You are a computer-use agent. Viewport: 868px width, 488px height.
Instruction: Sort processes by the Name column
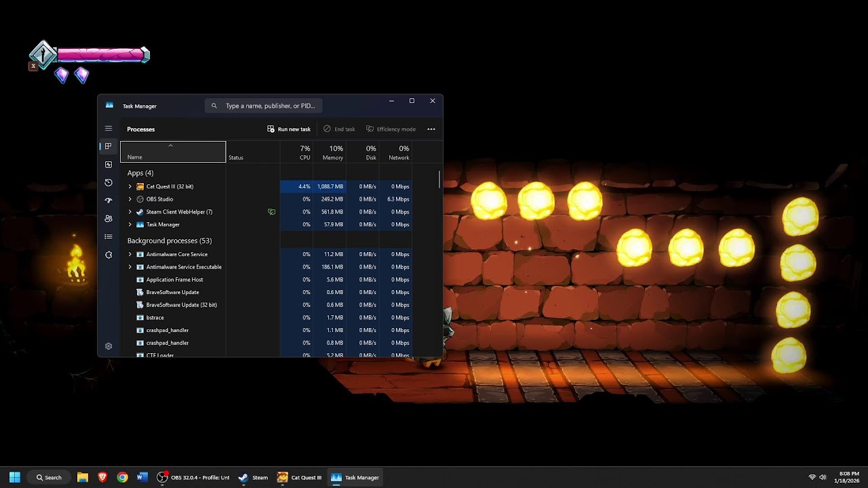[x=173, y=152]
